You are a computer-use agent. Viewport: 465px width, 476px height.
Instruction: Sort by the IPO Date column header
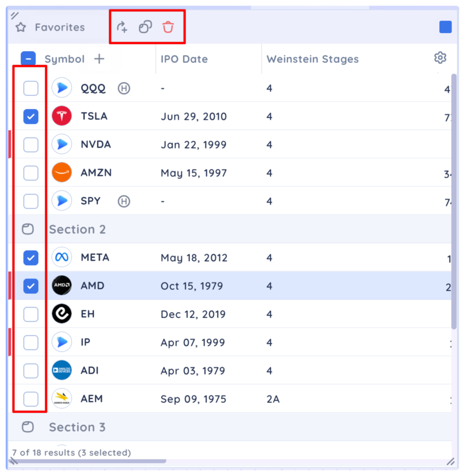pos(184,59)
